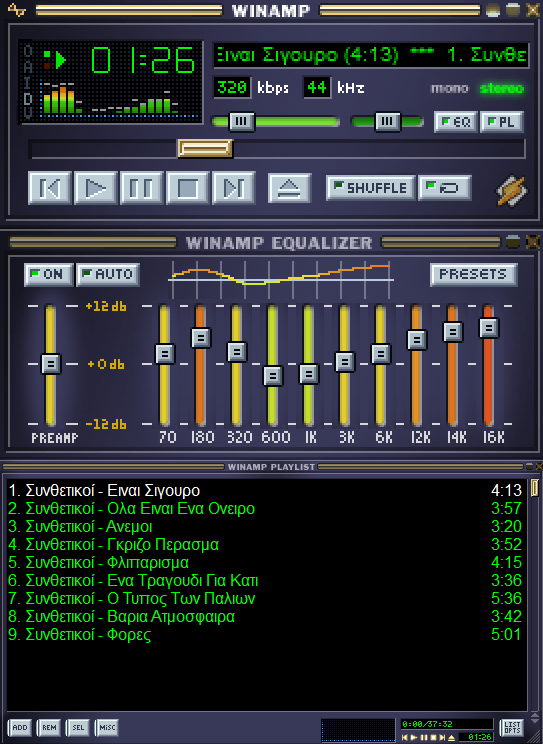
Task: Click the 14K band slider knob
Action: coord(453,332)
